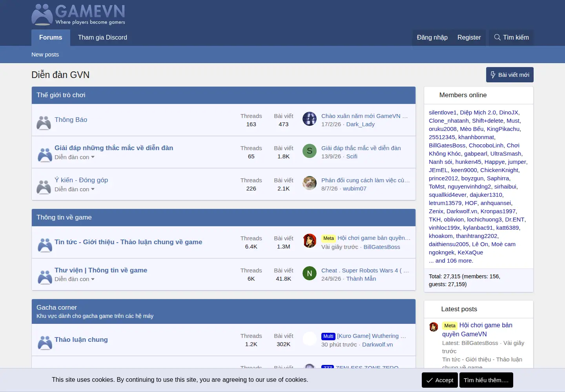The width and height of the screenshot is (565, 392).
Task: Open the avatar in the Latest posts panel
Action: click(434, 327)
